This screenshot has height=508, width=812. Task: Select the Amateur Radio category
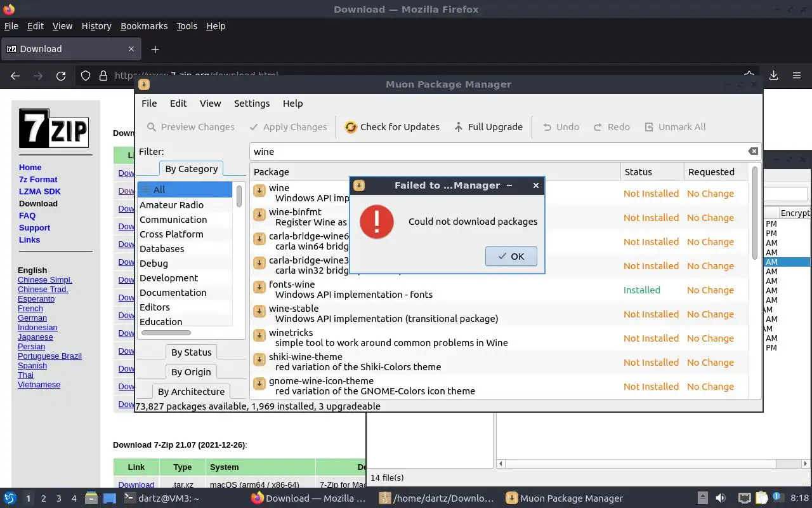click(x=185, y=205)
